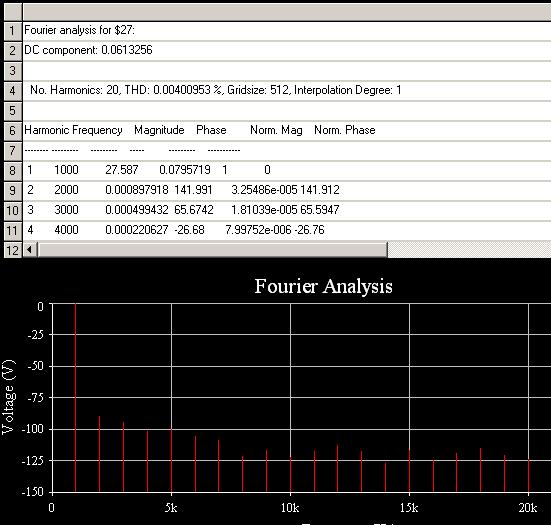This screenshot has height=525, width=551.
Task: Click magnitude value 27.587
Action: pos(122,170)
